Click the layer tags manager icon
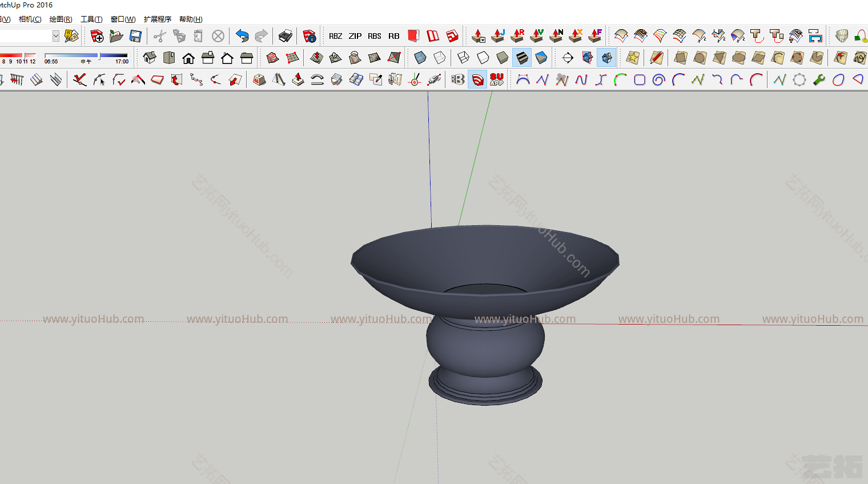Viewport: 868px width, 484px height. click(x=71, y=36)
